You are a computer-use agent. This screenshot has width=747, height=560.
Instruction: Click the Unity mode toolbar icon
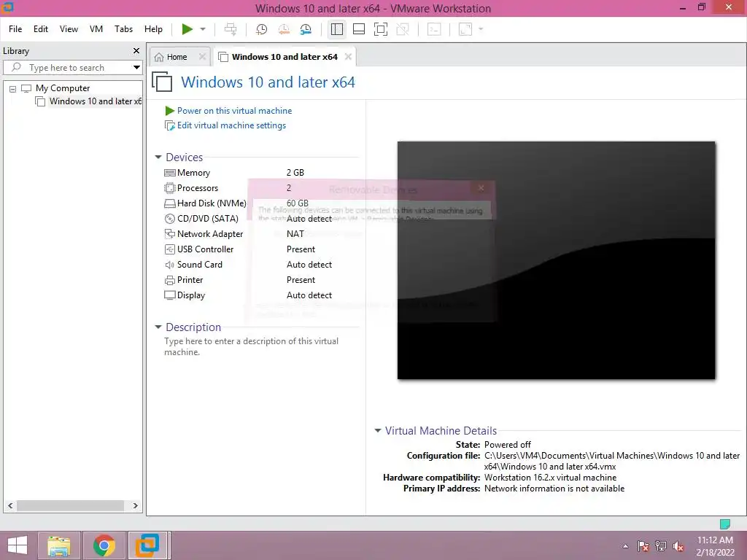[403, 29]
